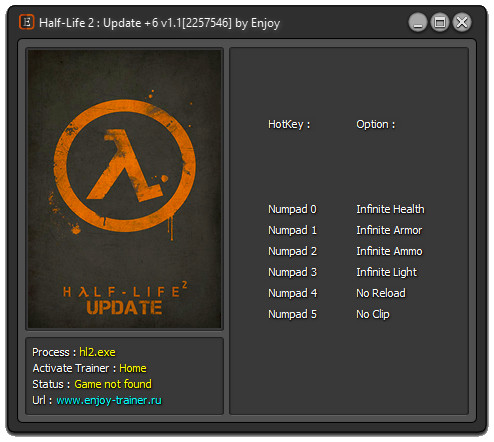Image resolution: width=494 pixels, height=442 pixels.
Task: Toggle the Infinite Armor option
Action: coord(389,230)
